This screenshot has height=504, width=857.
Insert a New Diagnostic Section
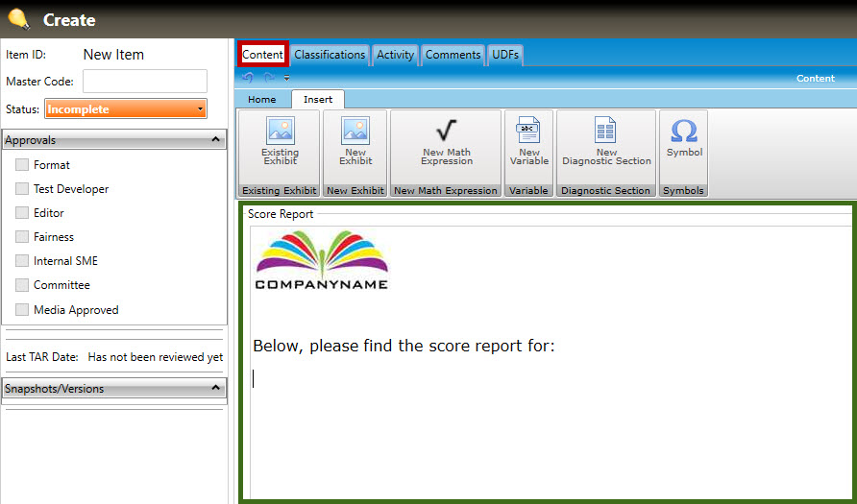coord(605,132)
